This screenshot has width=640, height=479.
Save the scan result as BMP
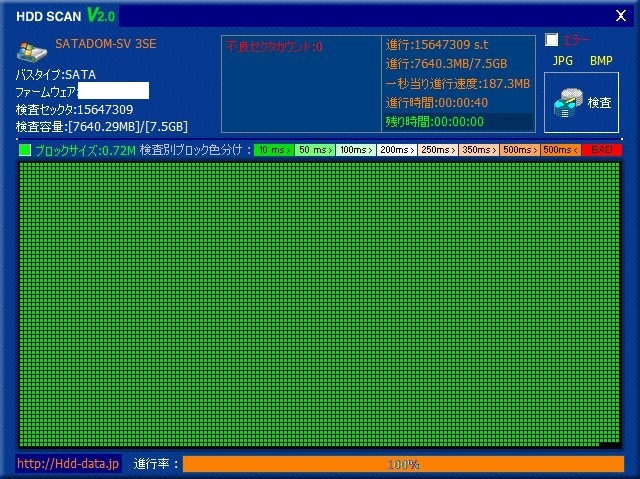(x=601, y=61)
